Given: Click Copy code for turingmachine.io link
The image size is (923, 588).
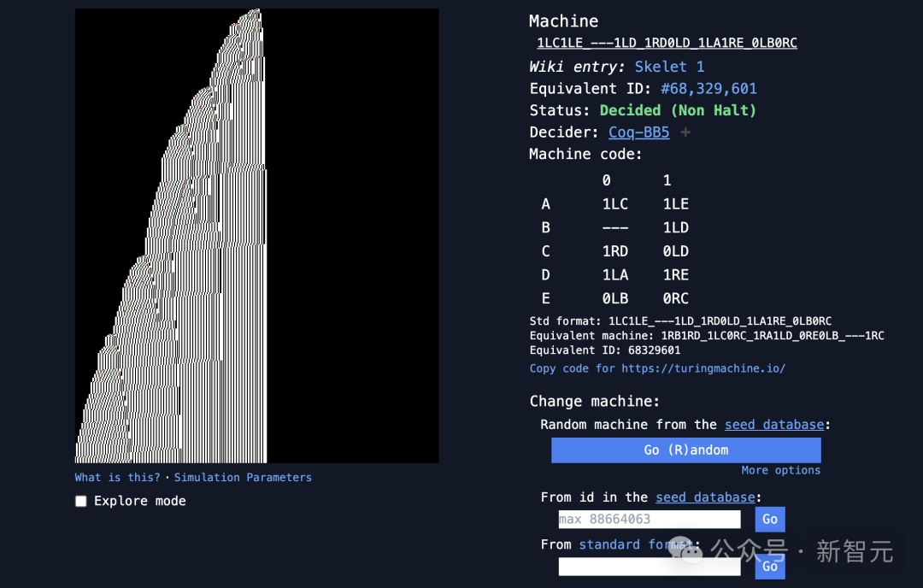Looking at the screenshot, I should click(657, 368).
